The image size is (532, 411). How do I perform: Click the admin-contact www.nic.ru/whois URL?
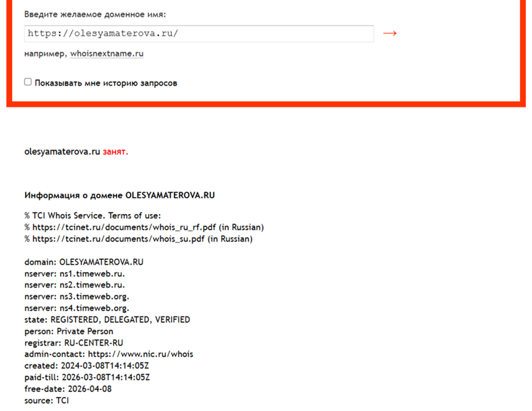click(140, 354)
